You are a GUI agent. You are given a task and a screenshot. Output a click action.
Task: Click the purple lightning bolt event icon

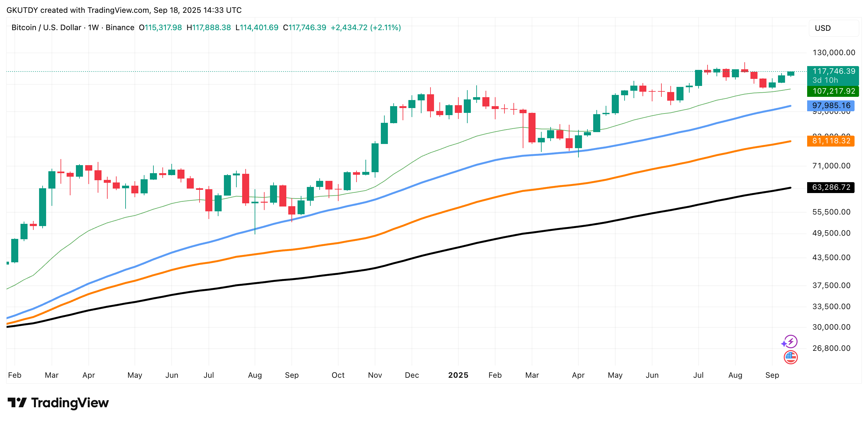pos(790,342)
